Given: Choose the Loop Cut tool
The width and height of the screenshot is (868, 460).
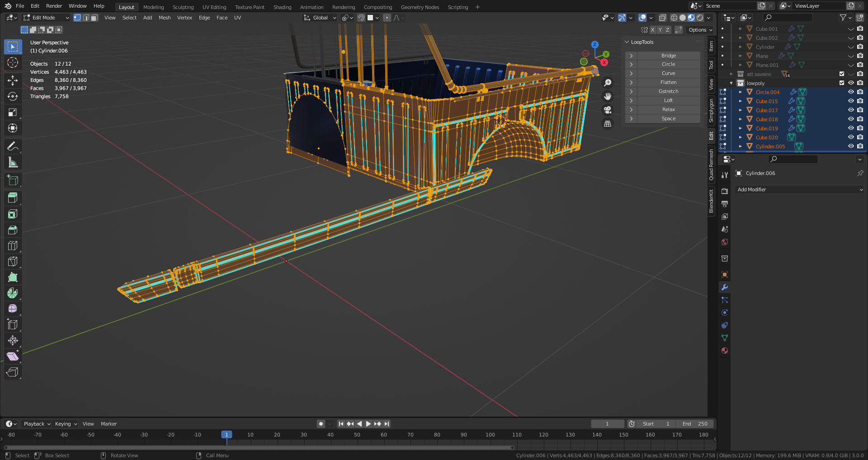Looking at the screenshot, I should (13, 246).
